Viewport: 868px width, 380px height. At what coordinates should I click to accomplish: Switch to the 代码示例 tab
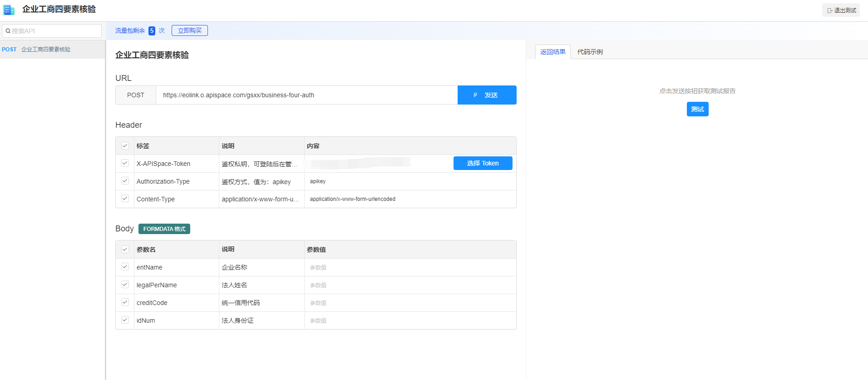(x=590, y=52)
